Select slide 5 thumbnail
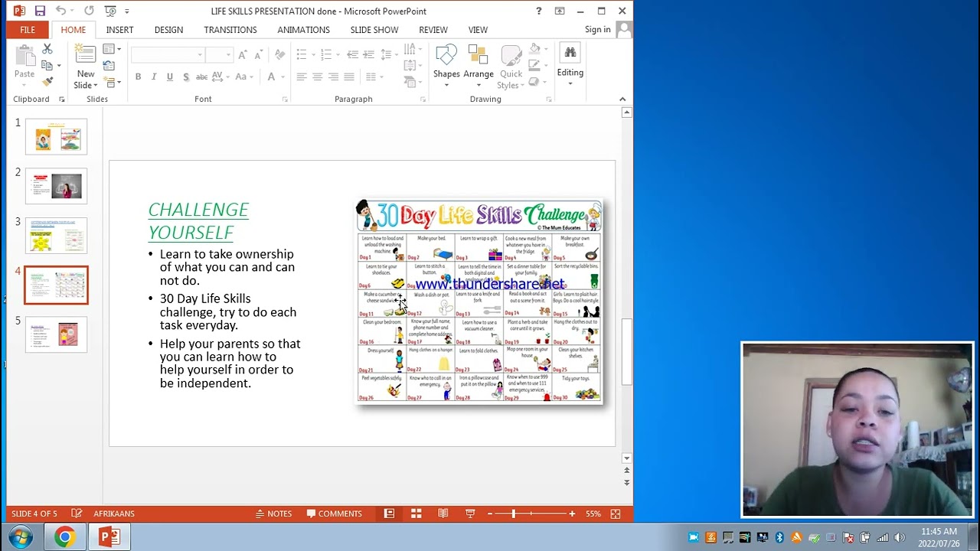This screenshot has width=980, height=551. coord(56,334)
